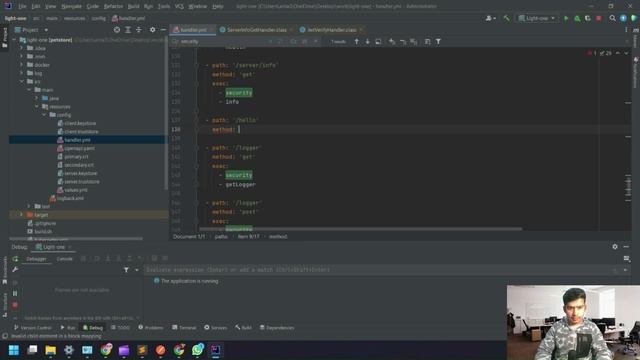The image size is (640, 360).
Task: Collapse the main folder in the project tree
Action: coord(29,90)
